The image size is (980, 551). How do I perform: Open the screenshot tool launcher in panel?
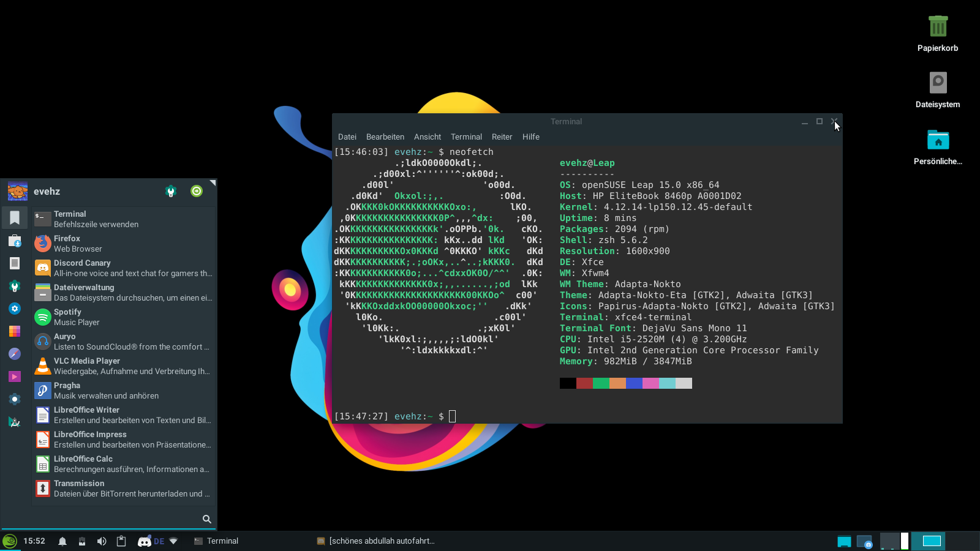864,541
